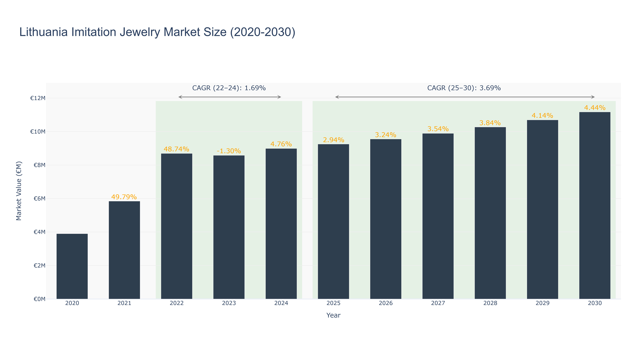Click the '2.94%' growth label
This screenshot has width=644, height=345.
333,140
